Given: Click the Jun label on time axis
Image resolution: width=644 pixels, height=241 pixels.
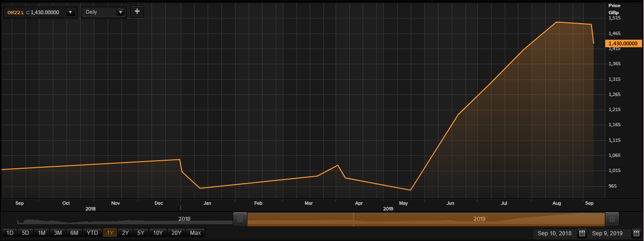Looking at the screenshot, I should click(450, 203).
